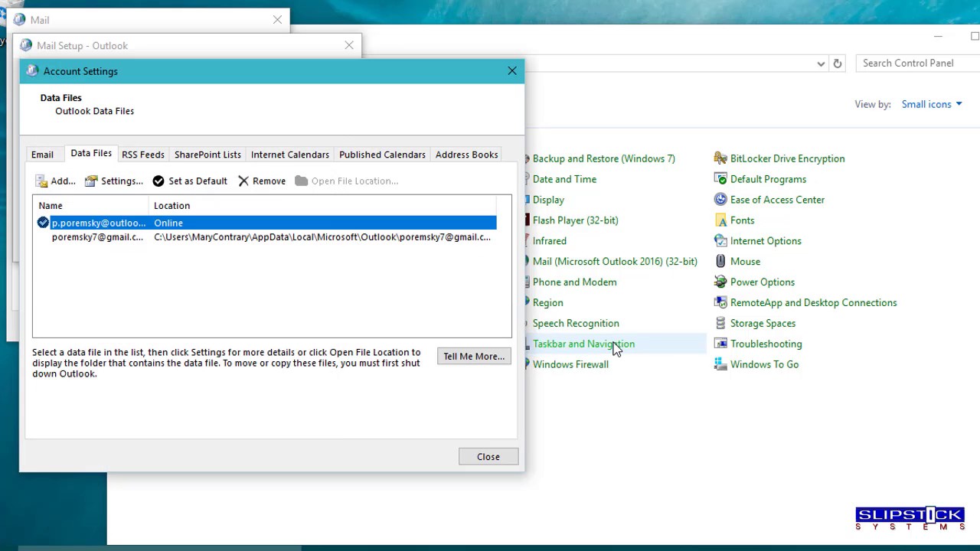Open Display in Control Panel
Screen dimensions: 980x551
pos(548,200)
